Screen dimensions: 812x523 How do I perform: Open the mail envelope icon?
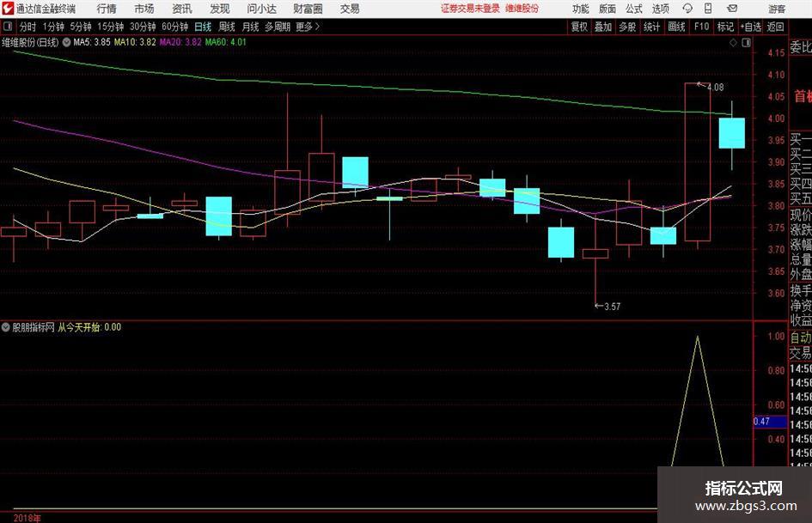[732, 9]
